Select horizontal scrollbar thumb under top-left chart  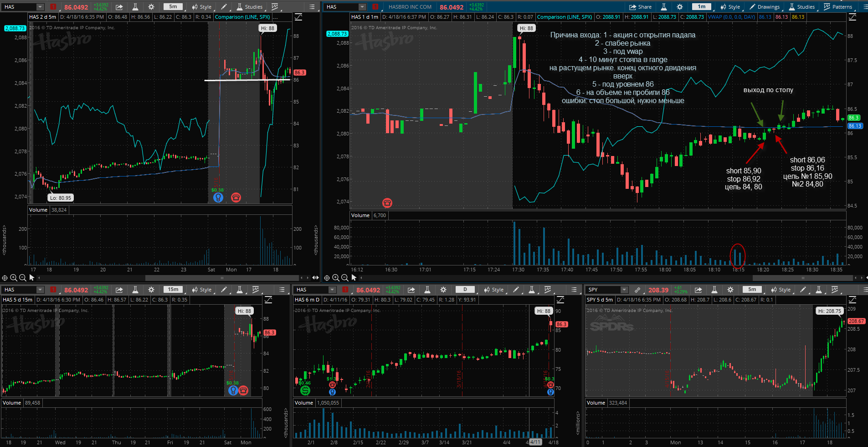[222, 278]
